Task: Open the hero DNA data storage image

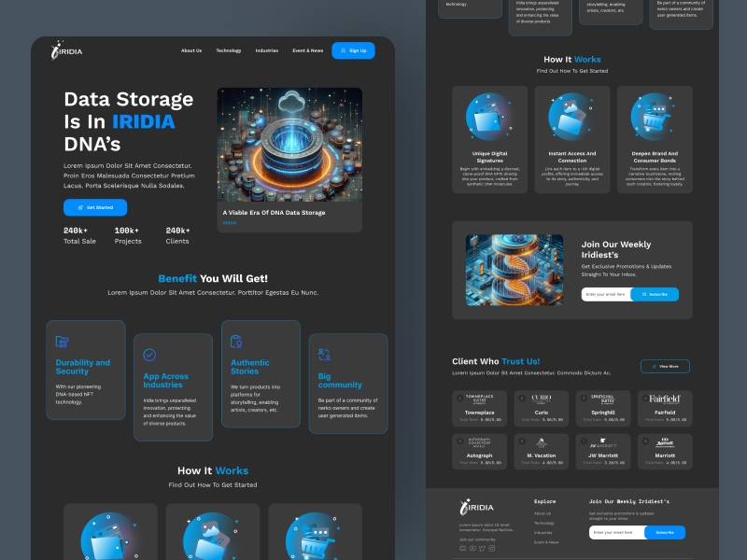Action: pos(289,145)
